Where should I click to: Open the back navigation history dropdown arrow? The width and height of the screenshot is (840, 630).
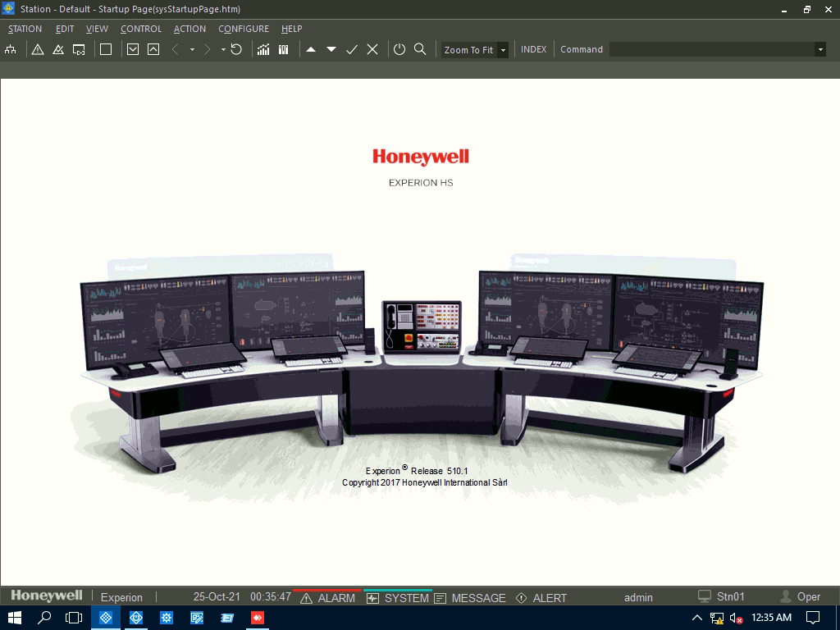tap(192, 49)
